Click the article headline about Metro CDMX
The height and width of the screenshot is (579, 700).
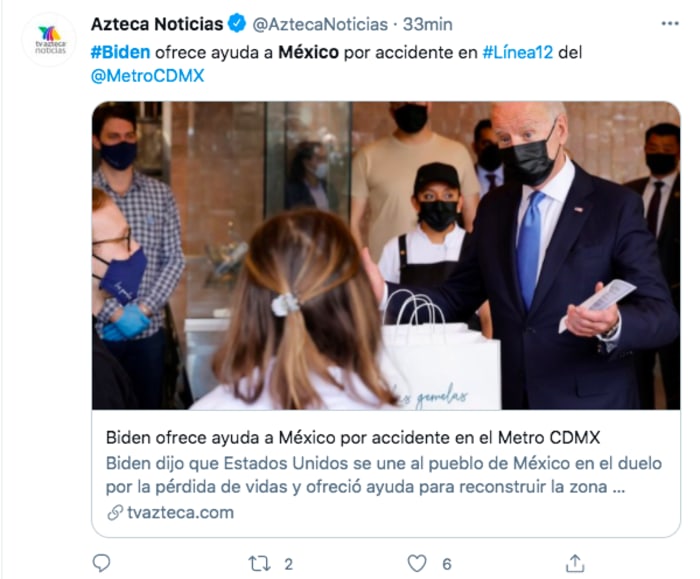pos(353,437)
